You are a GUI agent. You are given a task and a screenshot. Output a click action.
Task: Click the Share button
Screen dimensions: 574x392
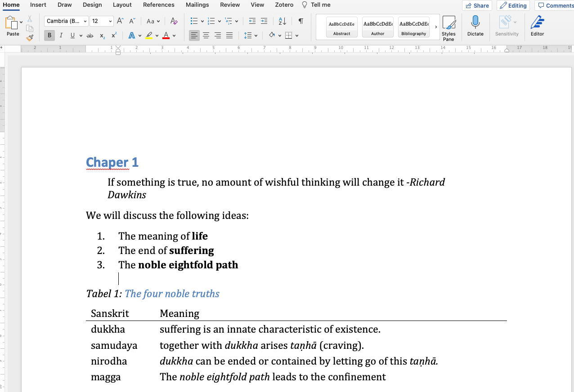point(477,5)
